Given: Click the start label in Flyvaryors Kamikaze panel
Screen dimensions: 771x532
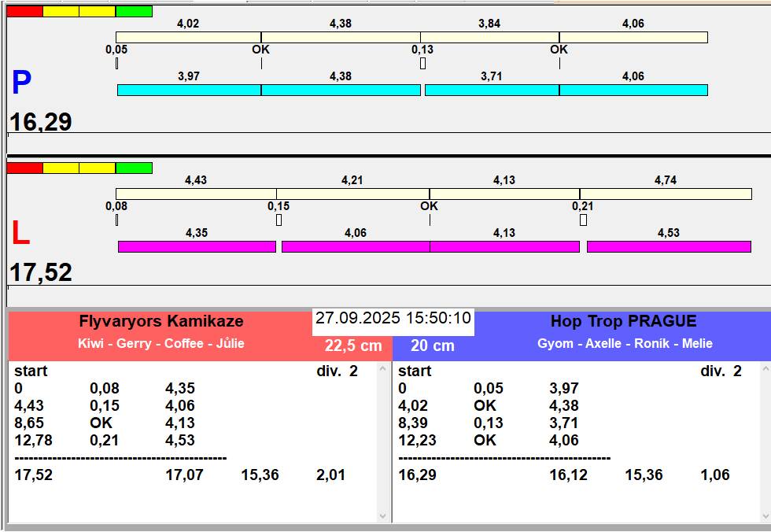Looking at the screenshot, I should 31,371.
